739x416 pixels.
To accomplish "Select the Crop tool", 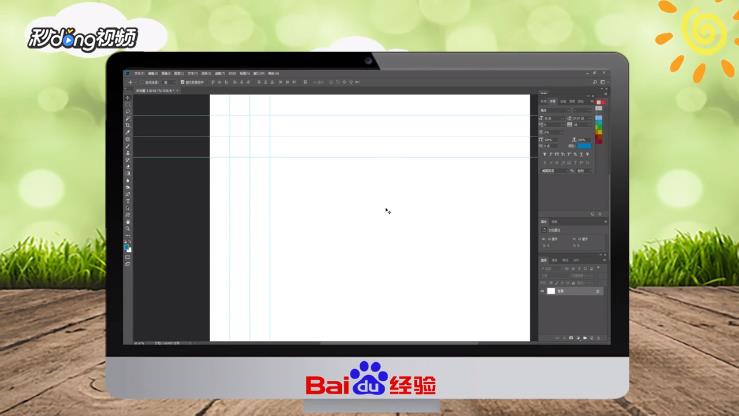I will tap(128, 125).
